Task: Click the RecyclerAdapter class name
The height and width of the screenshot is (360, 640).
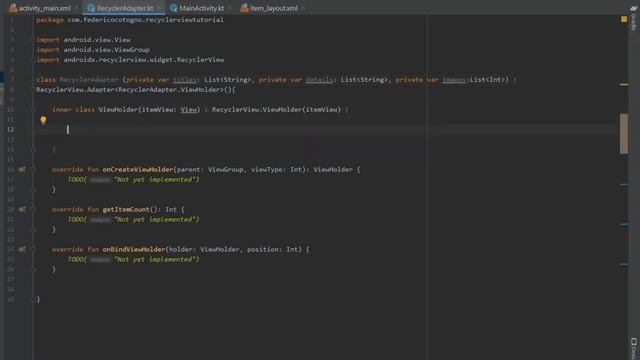Action: click(x=89, y=80)
